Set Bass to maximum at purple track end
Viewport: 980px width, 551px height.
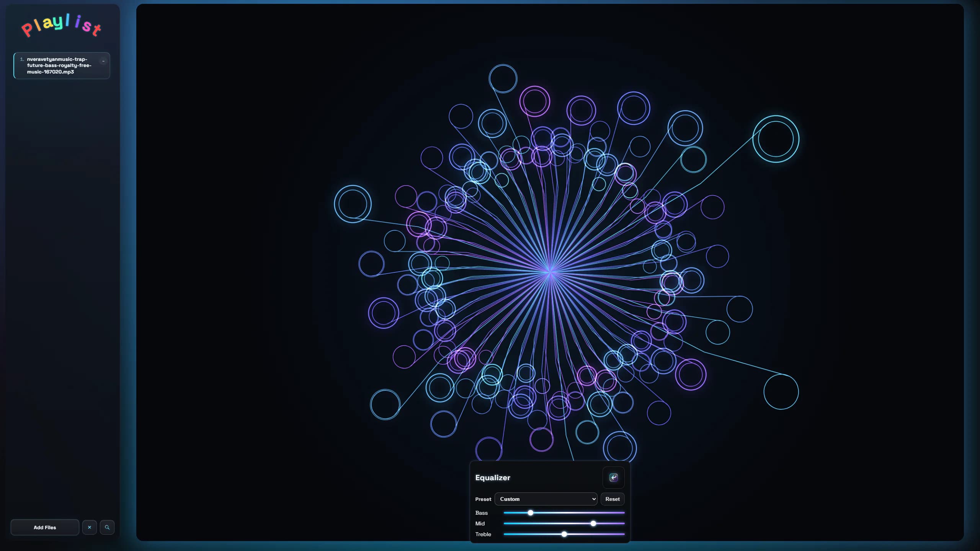(624, 513)
